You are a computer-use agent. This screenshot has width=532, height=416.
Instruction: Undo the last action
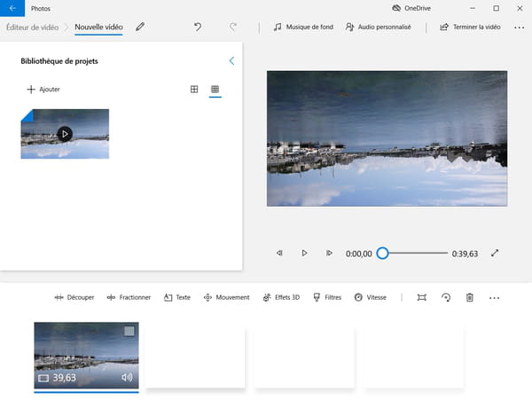point(198,27)
